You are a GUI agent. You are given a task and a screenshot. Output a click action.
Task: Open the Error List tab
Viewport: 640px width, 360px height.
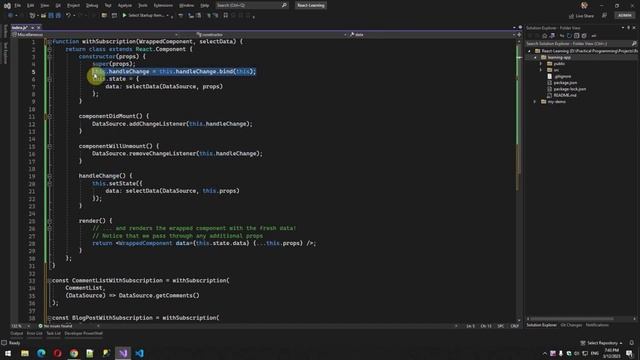click(x=34, y=333)
